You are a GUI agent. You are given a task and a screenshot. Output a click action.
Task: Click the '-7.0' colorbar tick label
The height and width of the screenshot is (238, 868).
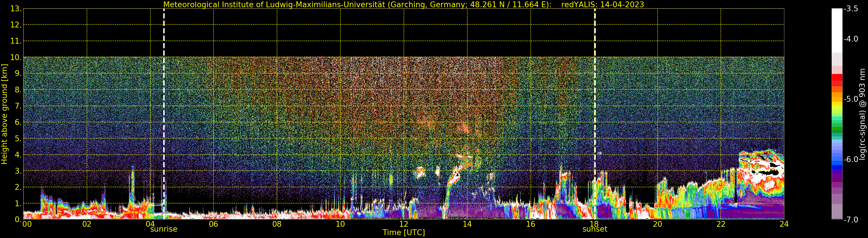click(851, 220)
